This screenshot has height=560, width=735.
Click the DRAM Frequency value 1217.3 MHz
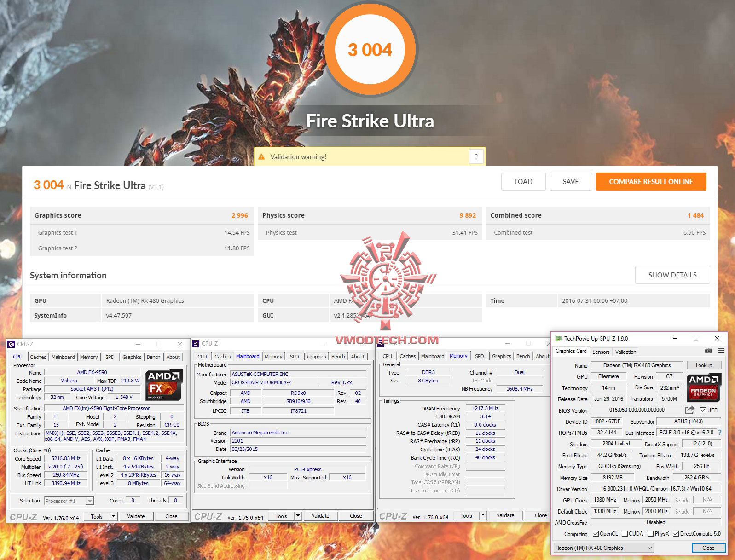[x=485, y=408]
